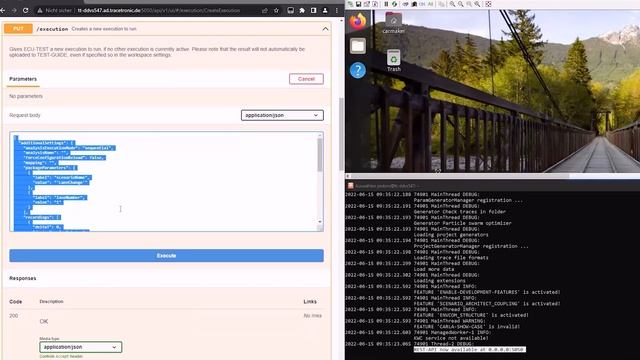Toggle the Ctrl key in VNC toolbar
The image size is (640, 360).
[x=422, y=4]
